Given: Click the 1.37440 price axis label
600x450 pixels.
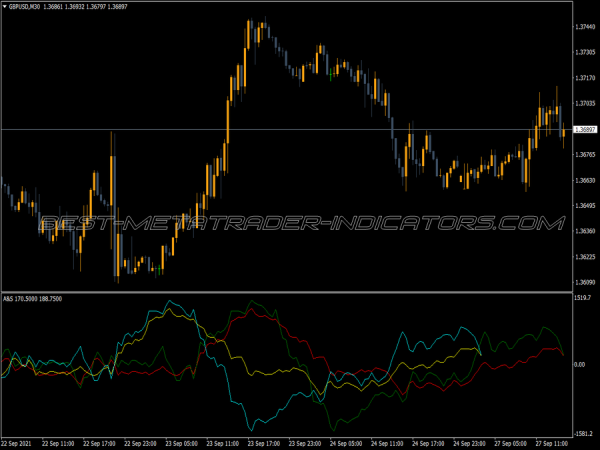Looking at the screenshot, I should (x=585, y=27).
